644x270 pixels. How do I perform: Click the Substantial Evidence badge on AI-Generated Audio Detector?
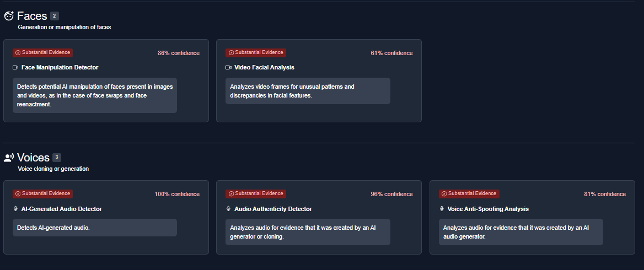click(x=42, y=193)
